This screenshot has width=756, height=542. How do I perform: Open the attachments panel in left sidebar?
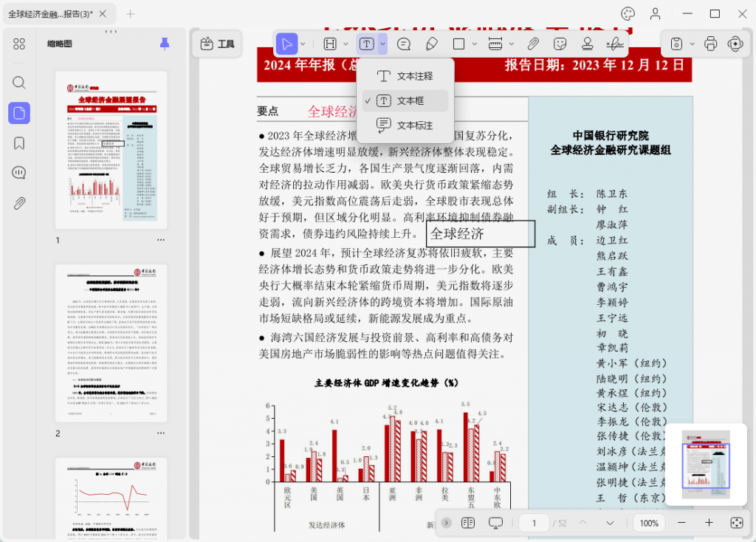point(18,203)
